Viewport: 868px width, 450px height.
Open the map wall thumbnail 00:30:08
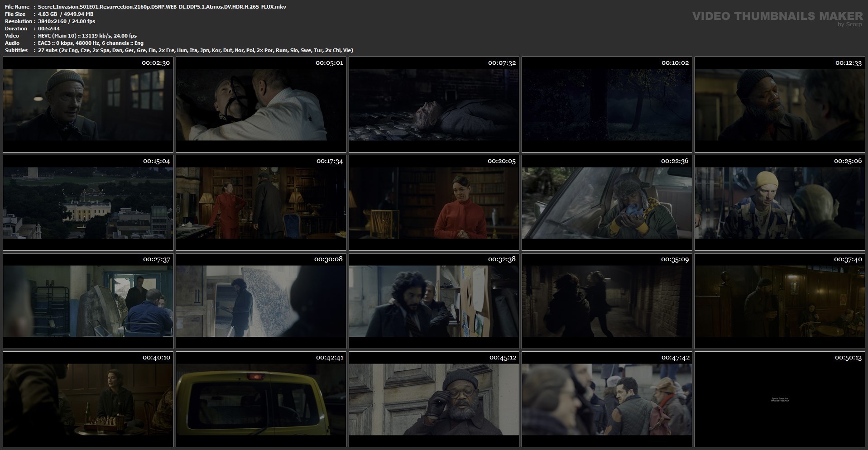(x=261, y=301)
